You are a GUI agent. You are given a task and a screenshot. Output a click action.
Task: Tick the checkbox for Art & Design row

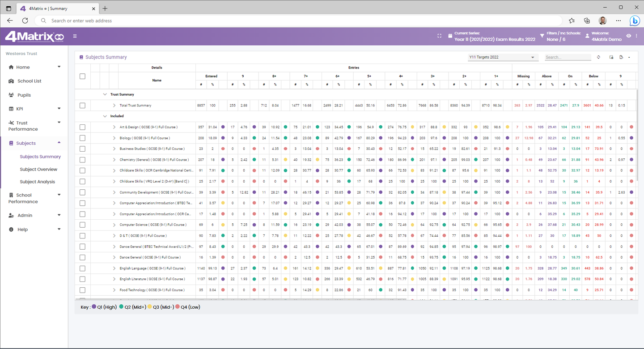[x=82, y=127]
